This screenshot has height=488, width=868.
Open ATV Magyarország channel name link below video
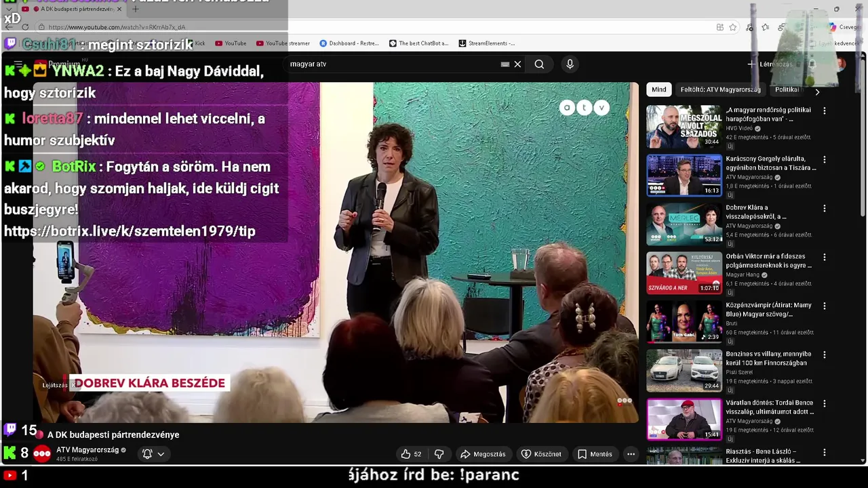click(x=87, y=449)
